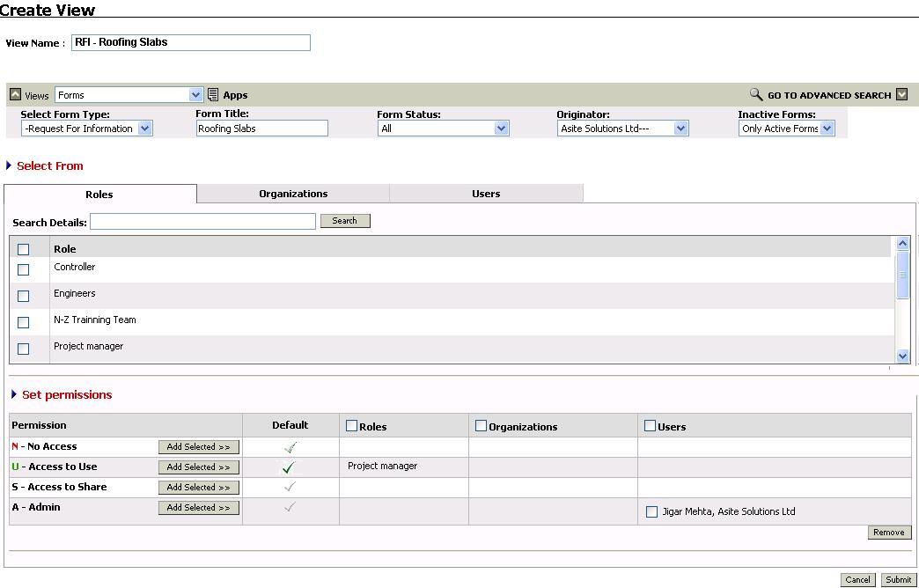919x588 pixels.
Task: Click default checkmark for Access to Share
Action: (x=290, y=487)
